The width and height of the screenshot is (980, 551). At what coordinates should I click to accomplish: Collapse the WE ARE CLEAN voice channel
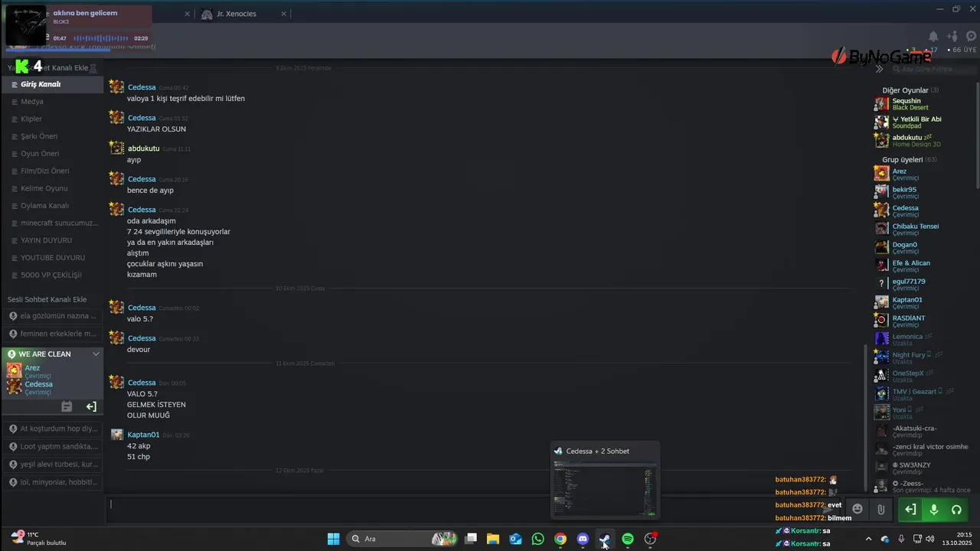pos(96,354)
